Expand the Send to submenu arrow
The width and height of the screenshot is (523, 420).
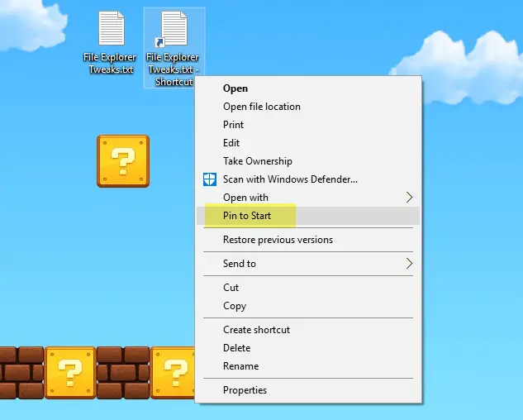(x=409, y=264)
